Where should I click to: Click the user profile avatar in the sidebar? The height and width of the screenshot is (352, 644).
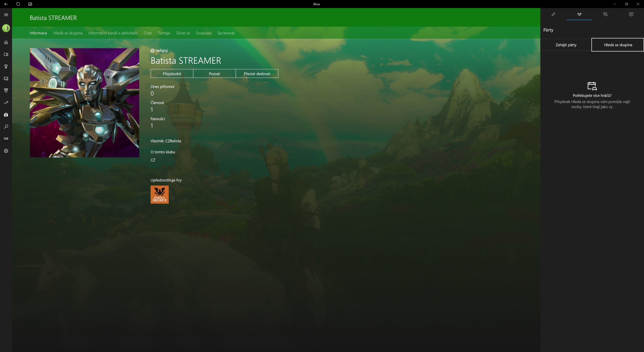(6, 28)
